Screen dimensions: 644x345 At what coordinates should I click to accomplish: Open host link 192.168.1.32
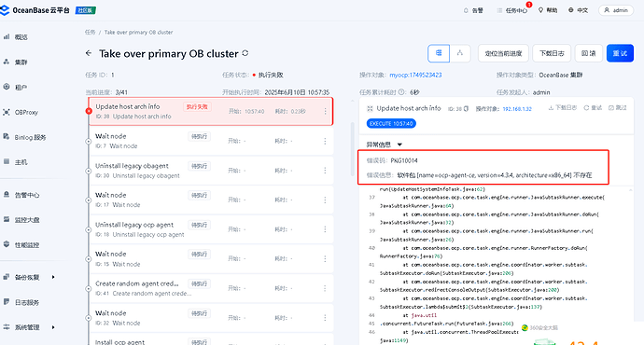click(517, 109)
